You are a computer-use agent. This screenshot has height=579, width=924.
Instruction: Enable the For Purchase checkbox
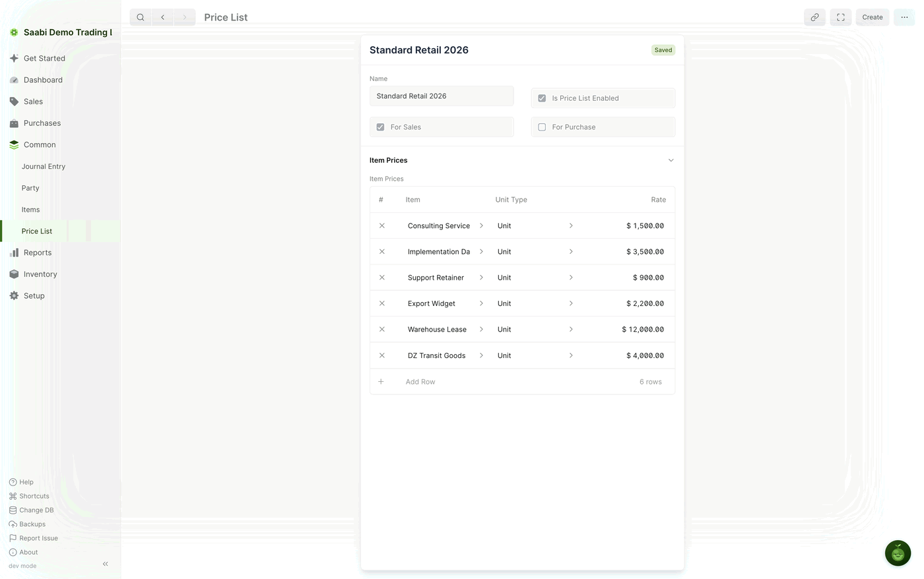[542, 127]
